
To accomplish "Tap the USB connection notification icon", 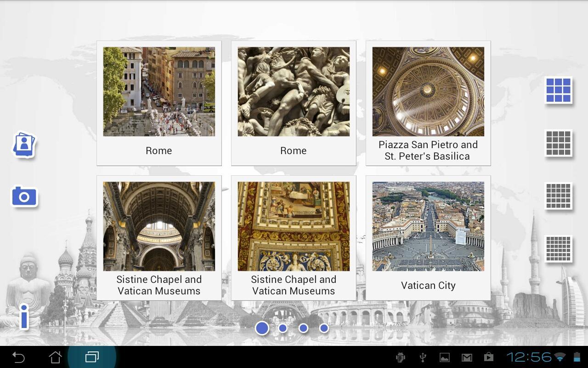I will [x=423, y=357].
